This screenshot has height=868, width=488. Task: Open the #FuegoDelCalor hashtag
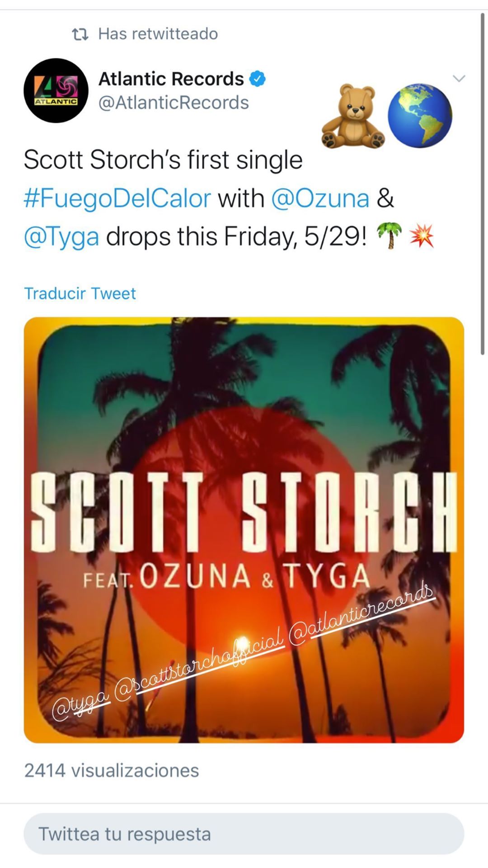pos(117,198)
